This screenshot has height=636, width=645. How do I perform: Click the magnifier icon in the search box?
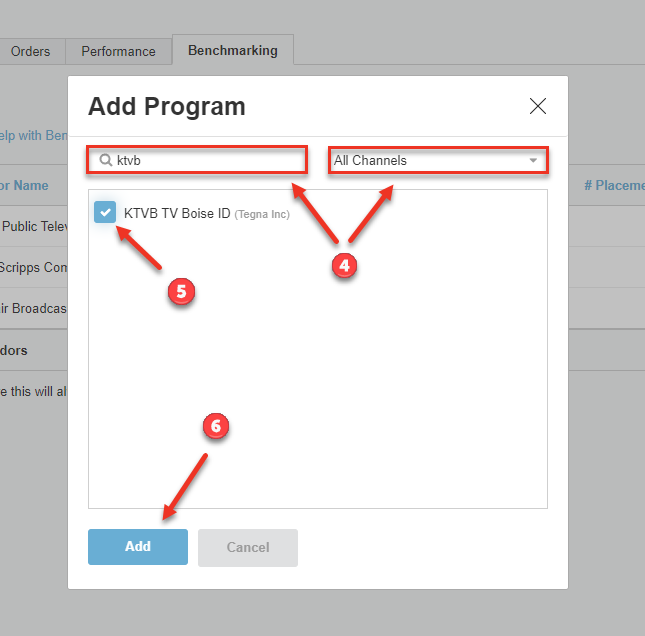(104, 160)
